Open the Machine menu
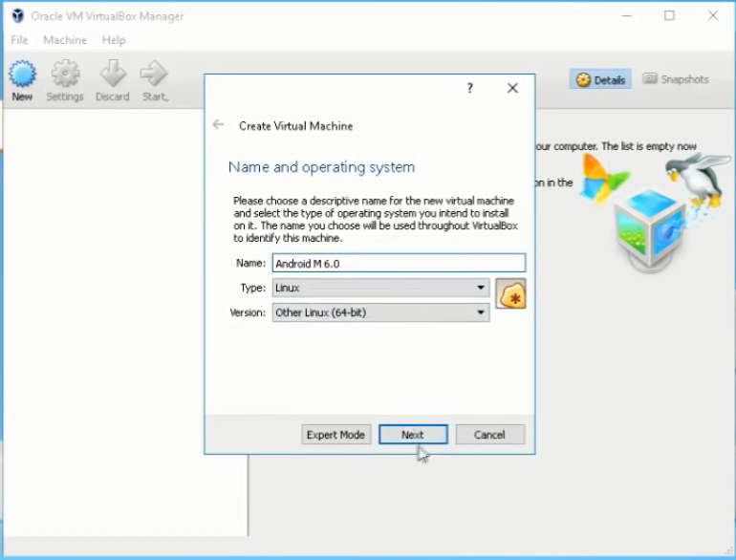The height and width of the screenshot is (560, 736). click(x=65, y=40)
